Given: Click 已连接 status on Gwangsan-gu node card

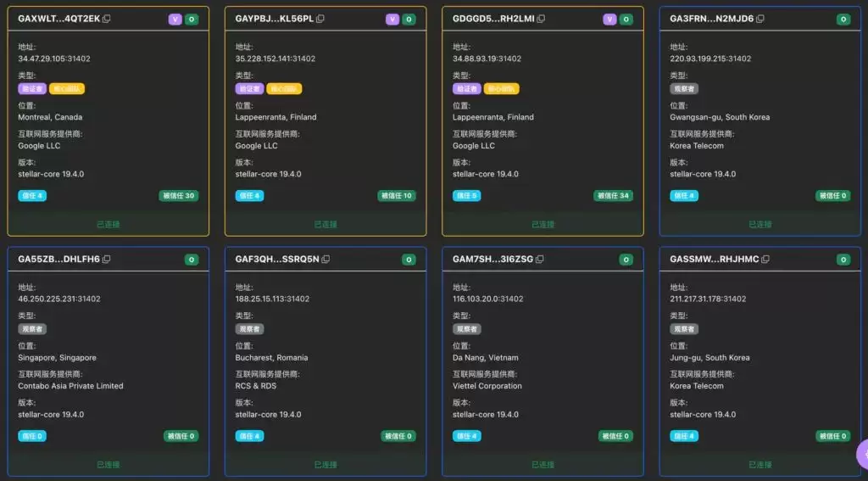Looking at the screenshot, I should 760,225.
